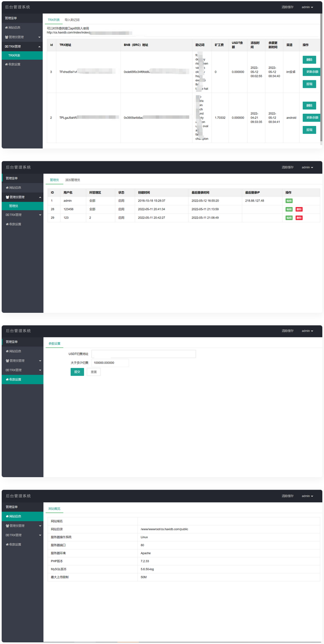Click 提现 button for im安卓 channel row
The image size is (324, 644).
(309, 84)
